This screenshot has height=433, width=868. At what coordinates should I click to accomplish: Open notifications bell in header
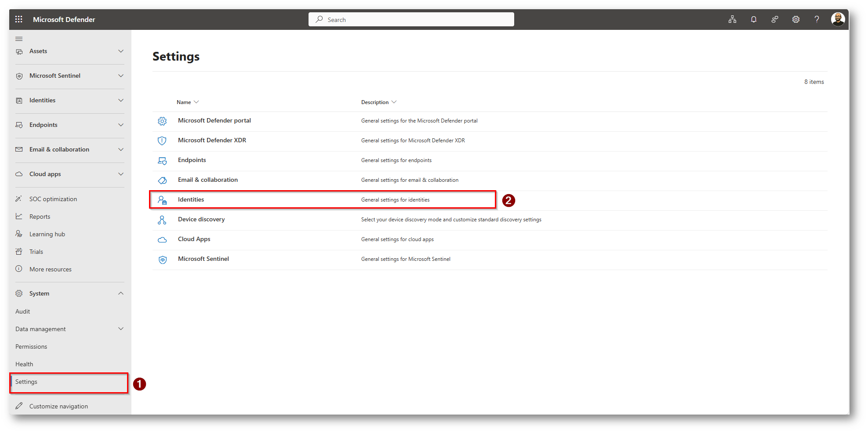click(x=754, y=19)
